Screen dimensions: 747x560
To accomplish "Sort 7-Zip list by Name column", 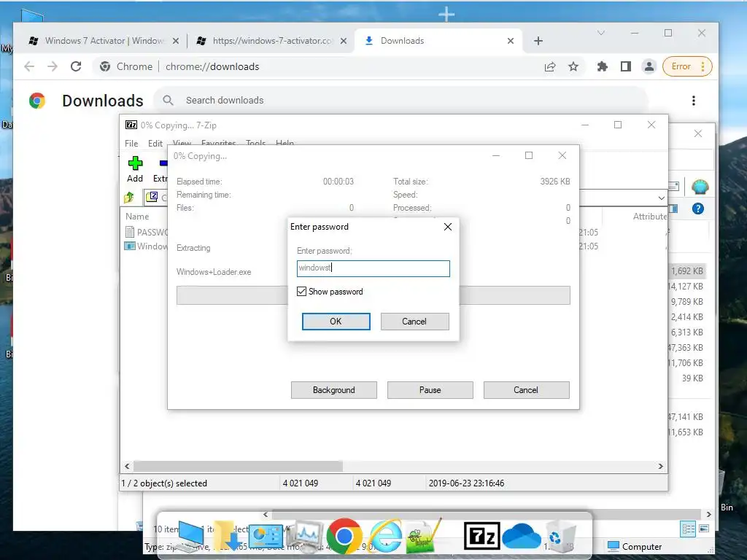I will tap(137, 216).
